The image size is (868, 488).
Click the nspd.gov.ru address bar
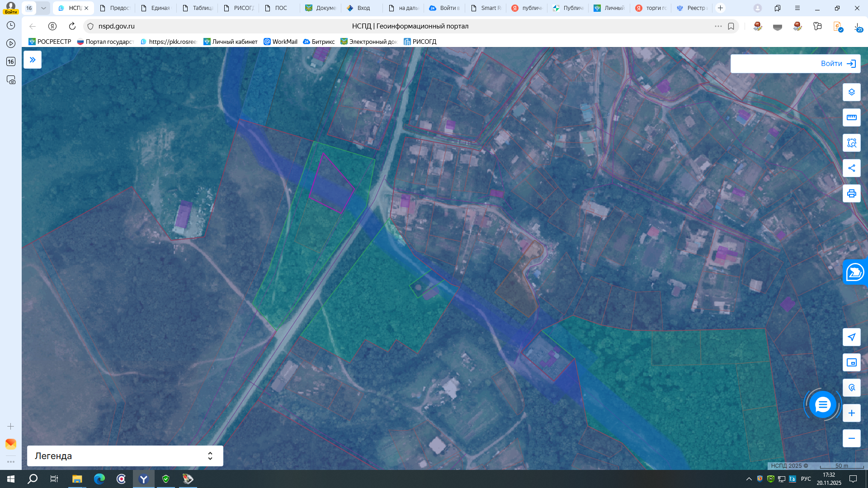(x=117, y=26)
